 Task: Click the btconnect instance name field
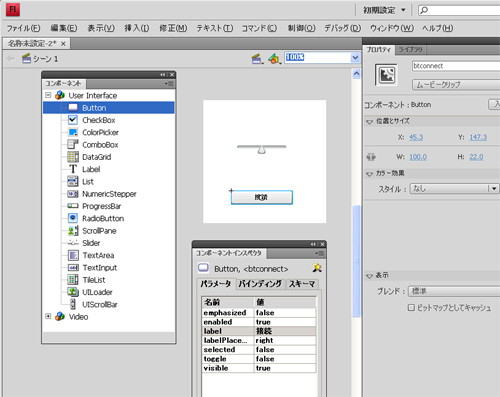(x=456, y=66)
